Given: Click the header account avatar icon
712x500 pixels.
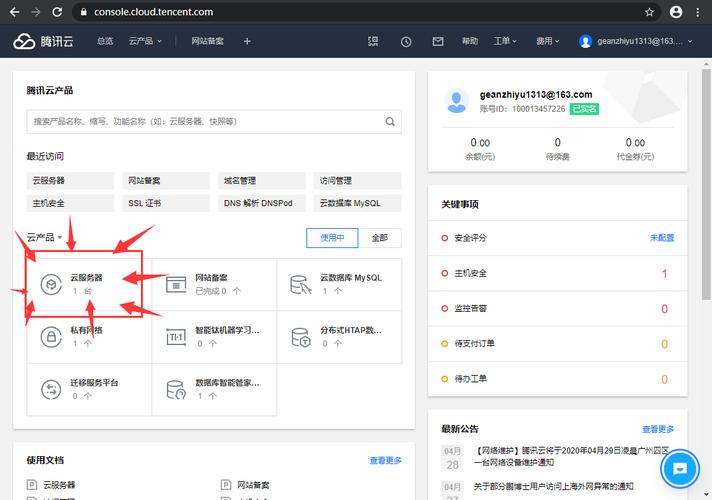Looking at the screenshot, I should pos(585,41).
